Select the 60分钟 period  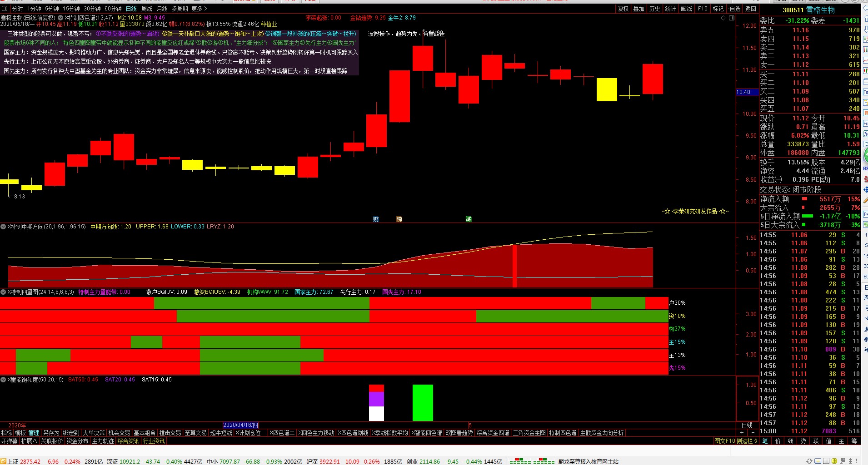(113, 9)
